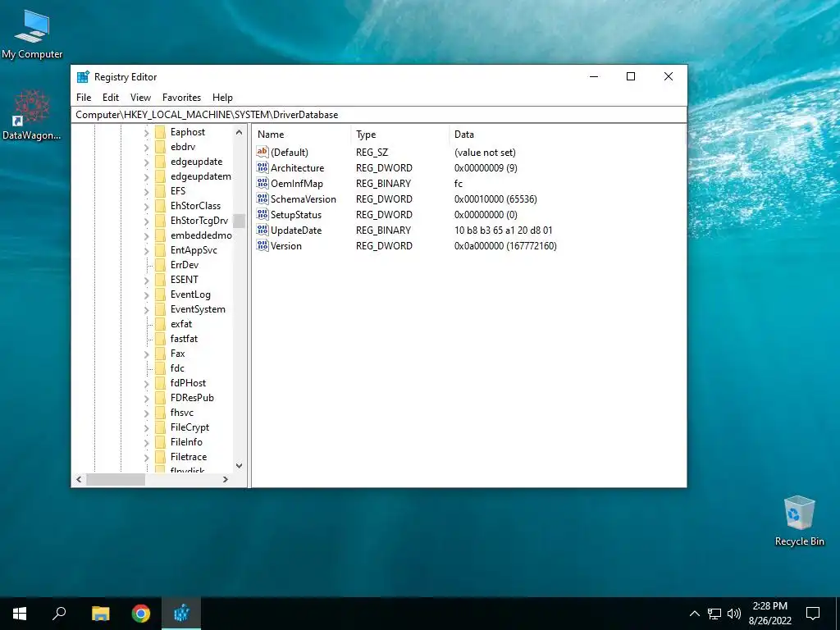Click the exfat folder icon

click(160, 323)
